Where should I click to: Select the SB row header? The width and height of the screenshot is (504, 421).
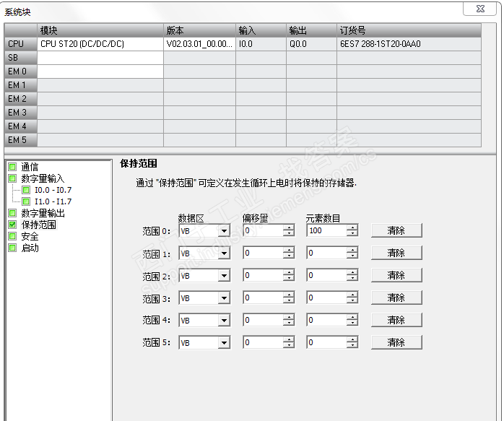pos(21,58)
